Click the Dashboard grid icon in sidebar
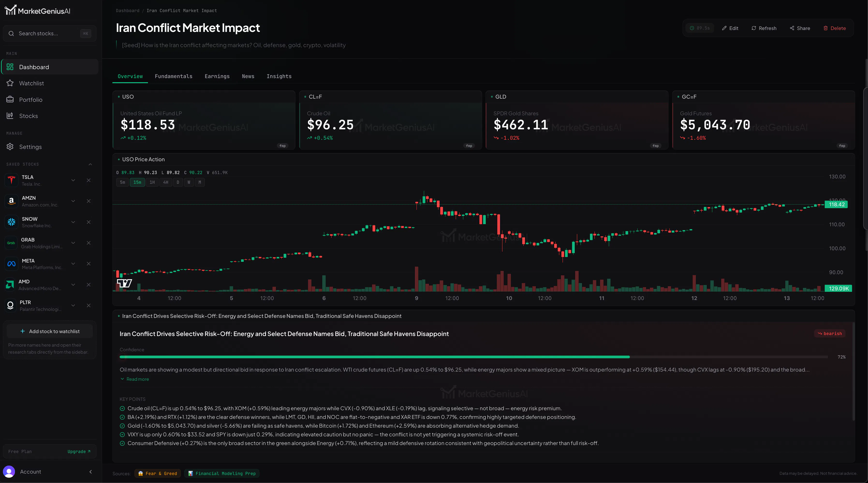This screenshot has width=868, height=483. [10, 67]
